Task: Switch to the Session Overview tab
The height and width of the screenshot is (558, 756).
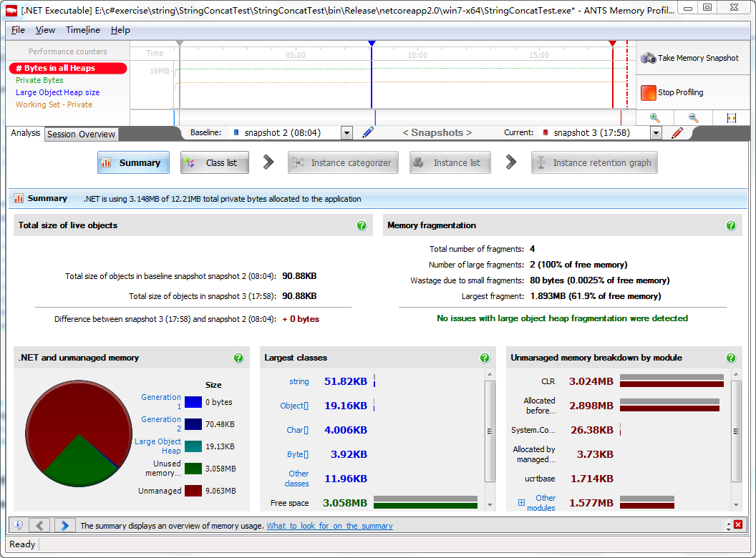Action: 81,134
